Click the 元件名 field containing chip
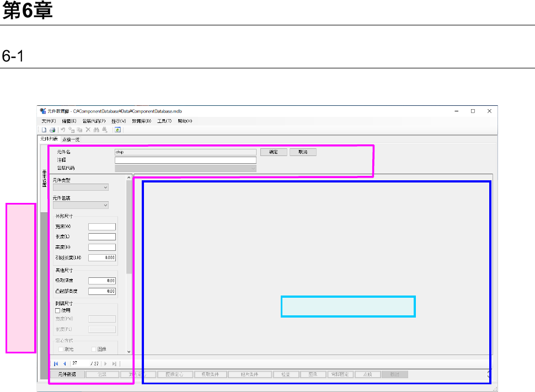Image resolution: width=535 pixels, height=392 pixels. point(185,152)
